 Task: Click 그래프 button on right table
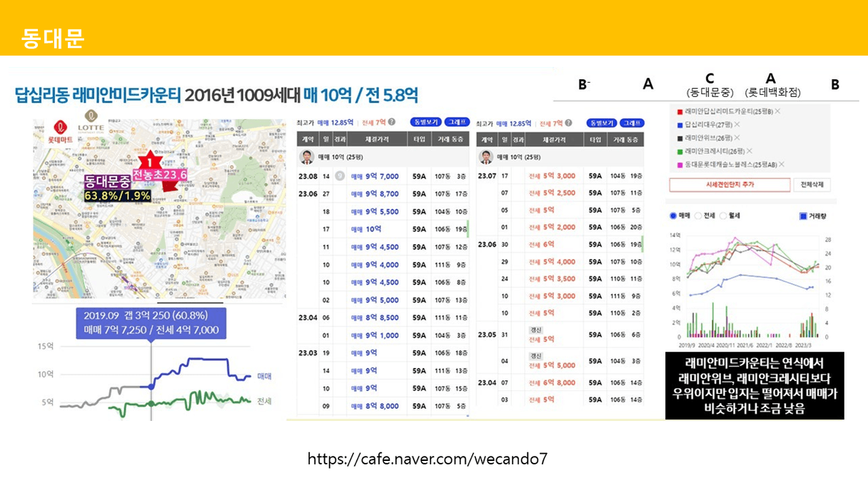[x=632, y=123]
